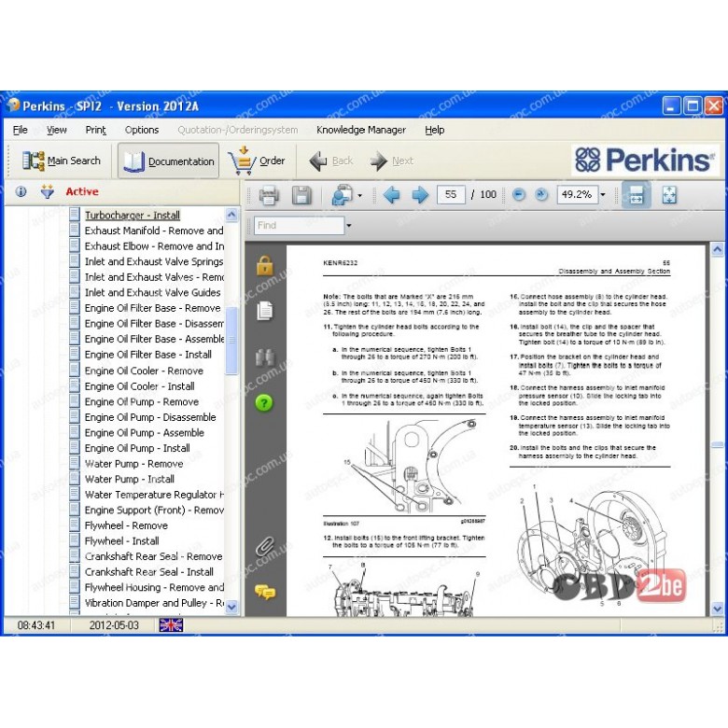Click the status bar time 08:43:41
Viewport: 728px width, 728px height.
coord(36,625)
